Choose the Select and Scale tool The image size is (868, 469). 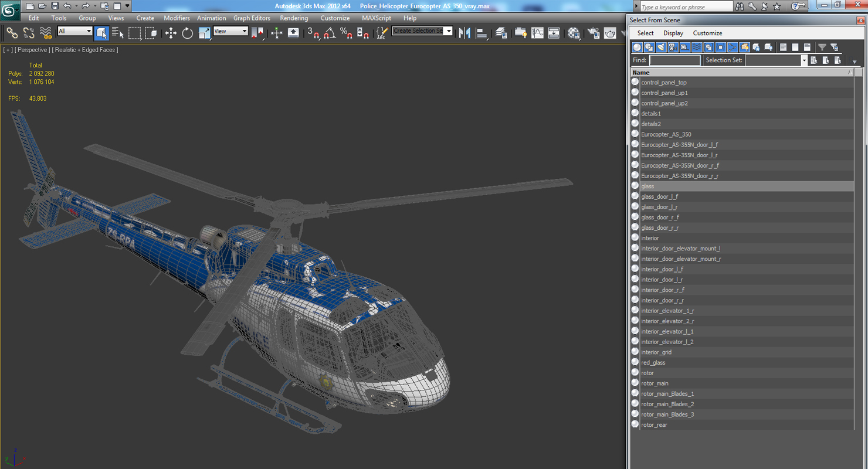(x=204, y=33)
